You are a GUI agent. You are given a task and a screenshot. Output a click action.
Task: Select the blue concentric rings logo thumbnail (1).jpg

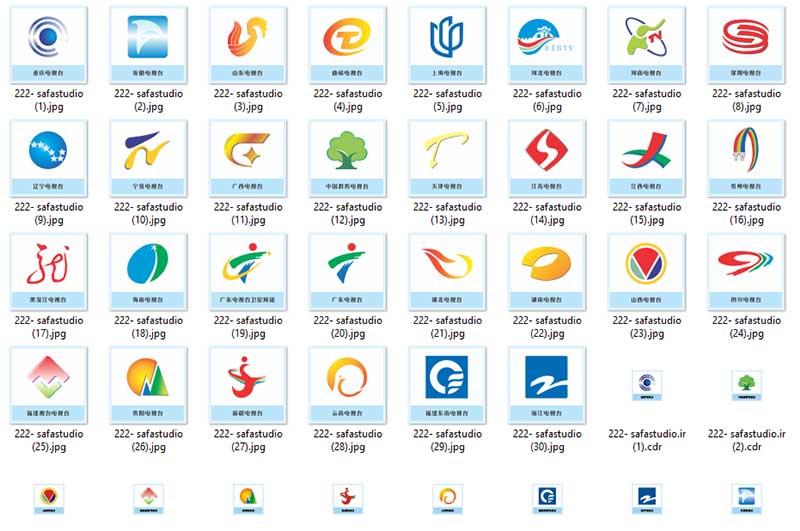[48, 45]
